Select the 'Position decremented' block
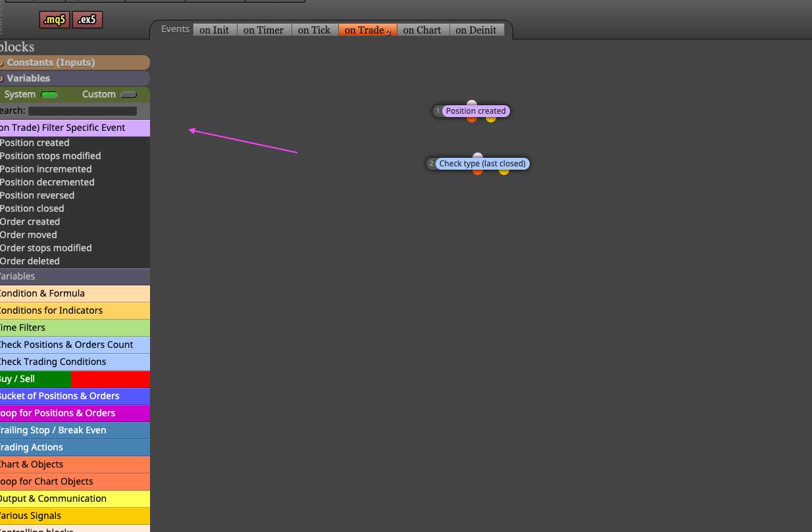This screenshot has width=812, height=532. click(x=47, y=182)
